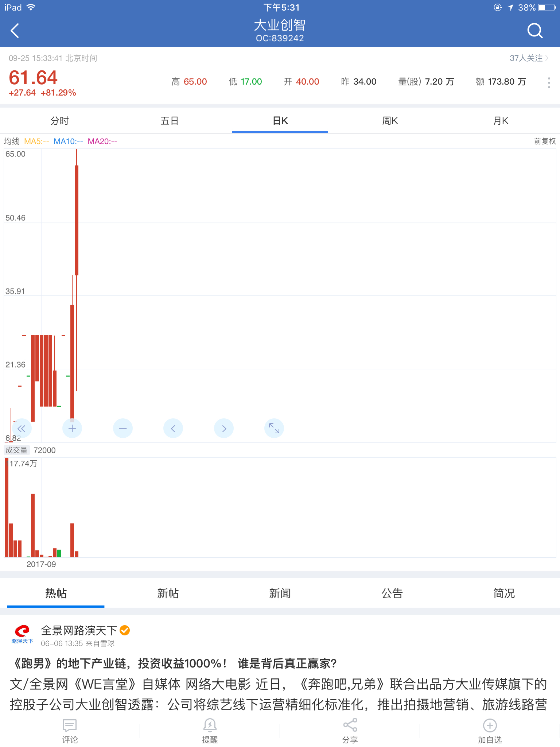This screenshot has height=747, width=560.
Task: Tap the low value 17.00
Action: click(x=251, y=82)
